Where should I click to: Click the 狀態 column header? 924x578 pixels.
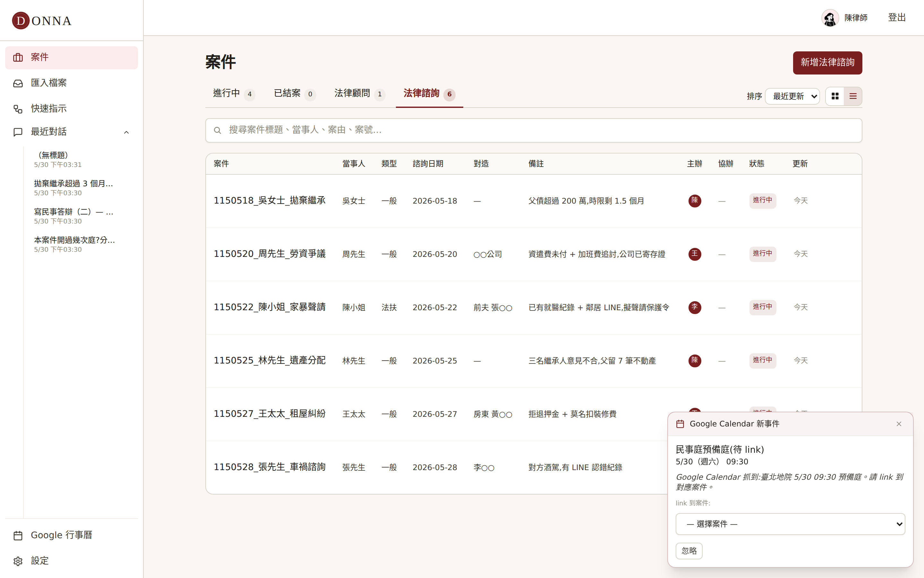click(757, 164)
